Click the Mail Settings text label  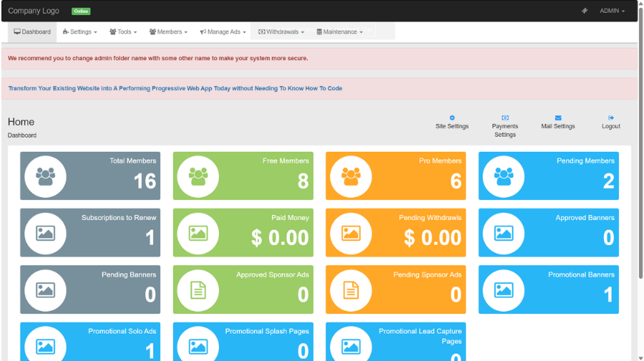(x=557, y=126)
